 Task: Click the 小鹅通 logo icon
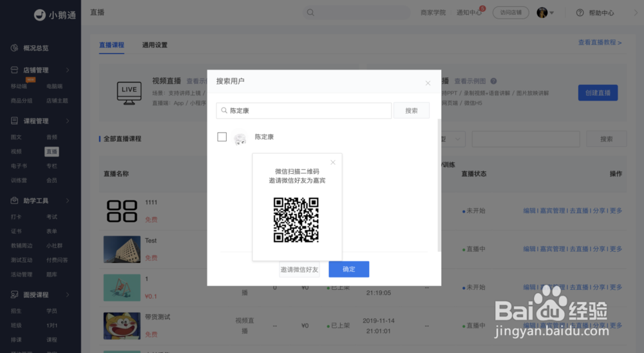point(39,15)
